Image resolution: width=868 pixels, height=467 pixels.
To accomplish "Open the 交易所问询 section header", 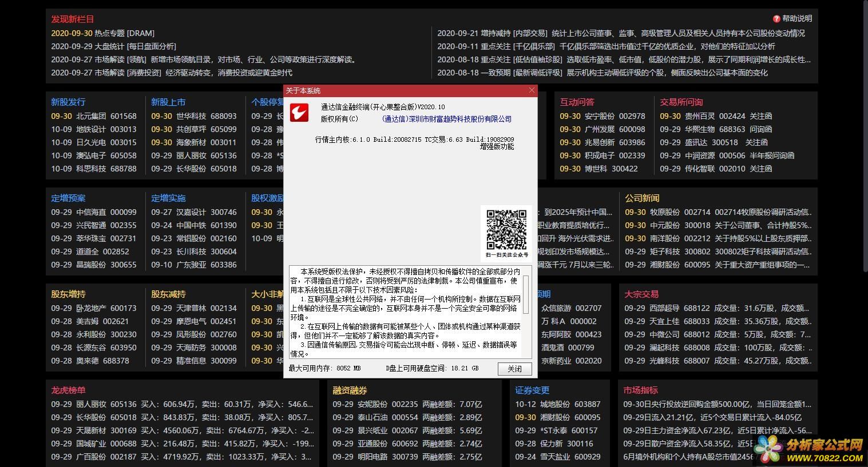I will [x=681, y=102].
